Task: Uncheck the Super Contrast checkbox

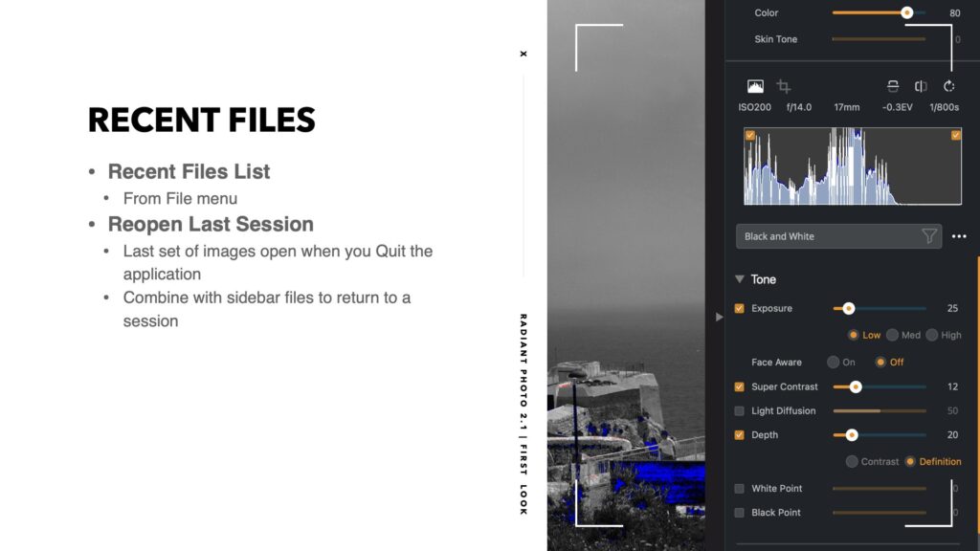Action: (x=740, y=386)
